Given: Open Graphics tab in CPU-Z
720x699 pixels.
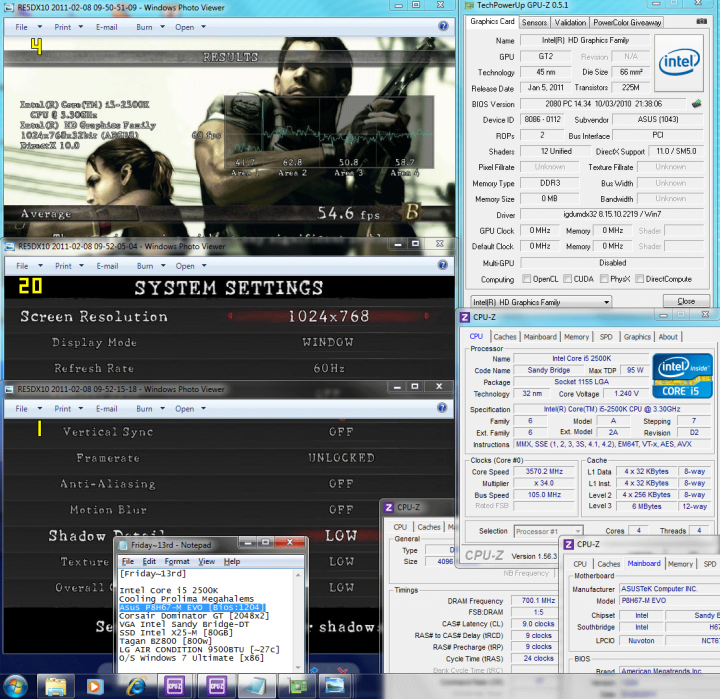Looking at the screenshot, I should coord(637,337).
